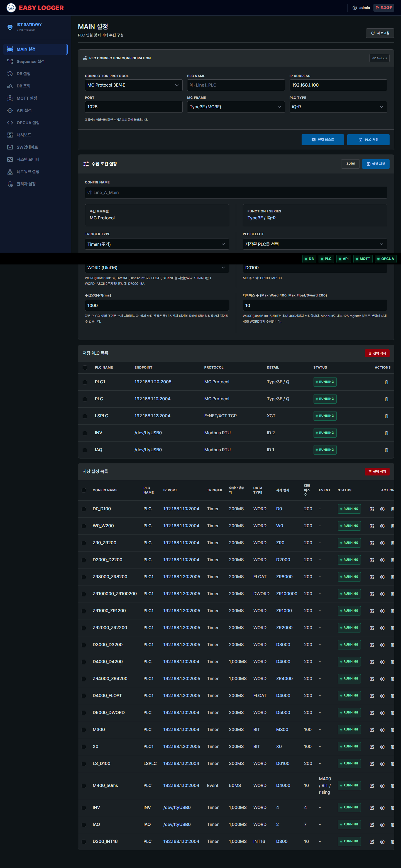The width and height of the screenshot is (401, 868).
Task: Open Sequence 설정 in sidebar
Action: pos(35,61)
